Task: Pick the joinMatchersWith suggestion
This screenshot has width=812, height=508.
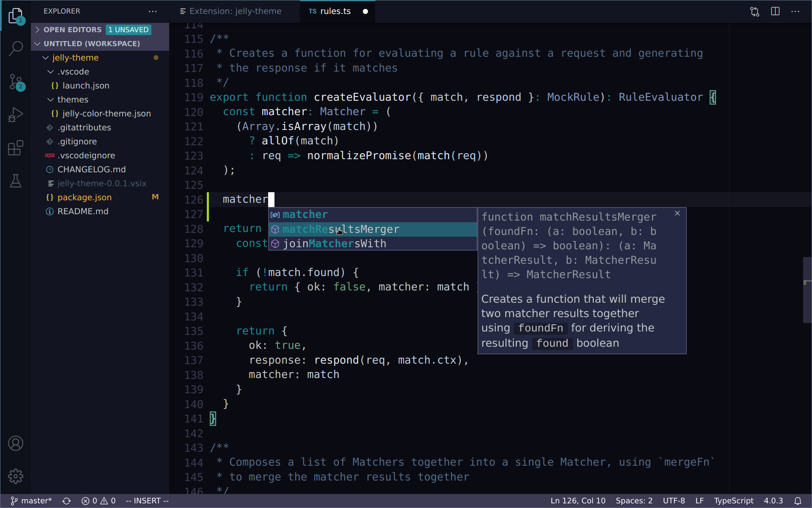Action: click(373, 244)
